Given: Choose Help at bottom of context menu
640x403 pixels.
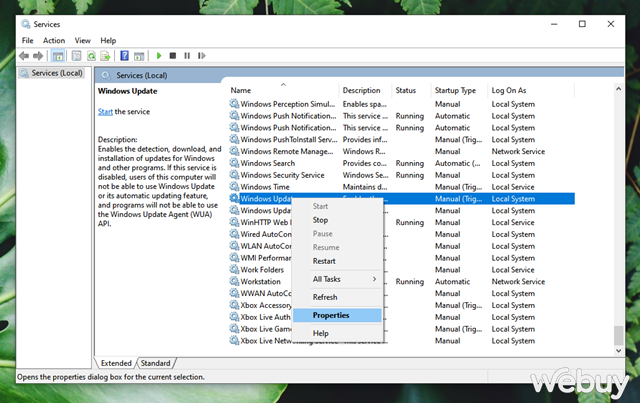Looking at the screenshot, I should (x=337, y=333).
